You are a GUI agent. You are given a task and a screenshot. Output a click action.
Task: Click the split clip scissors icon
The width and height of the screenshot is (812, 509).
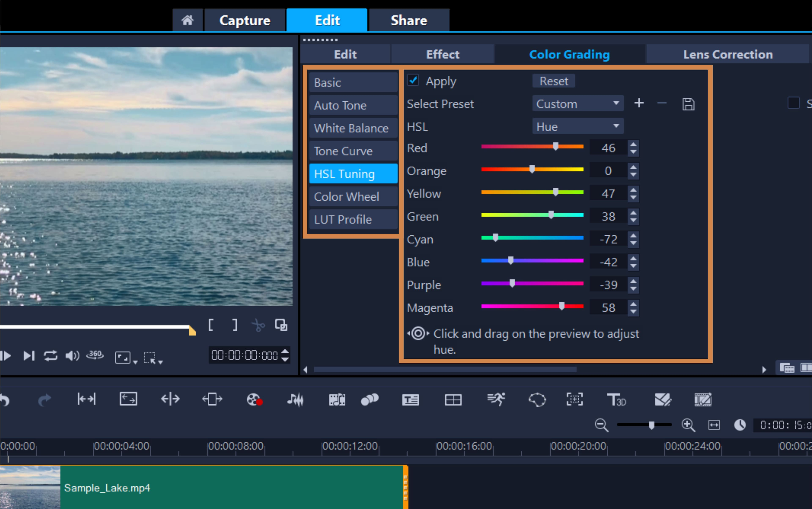pos(258,325)
